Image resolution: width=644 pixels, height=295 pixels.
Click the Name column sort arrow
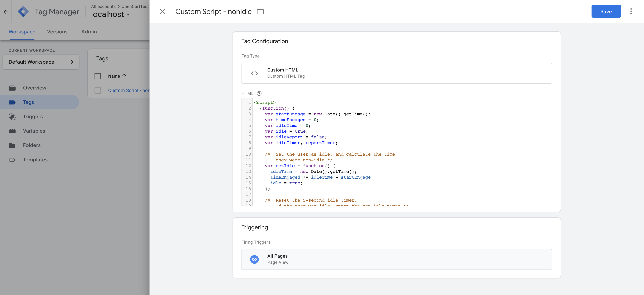click(x=124, y=76)
